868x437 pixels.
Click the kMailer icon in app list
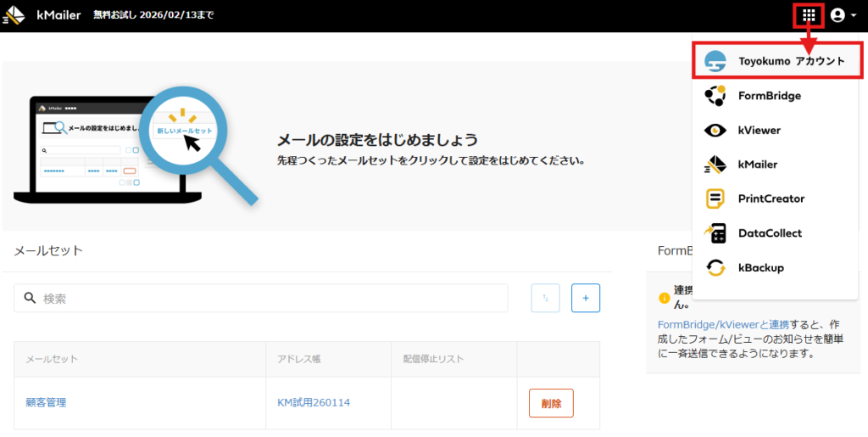click(715, 165)
